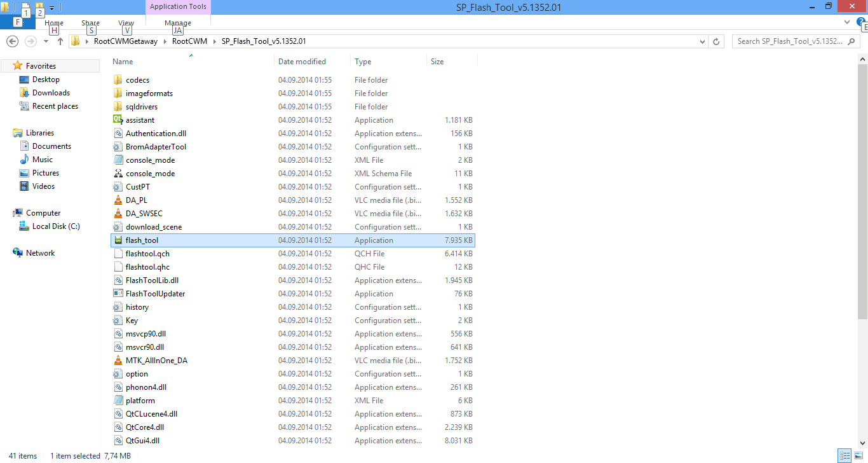Select QtCore4.dll in the list

pos(293,427)
